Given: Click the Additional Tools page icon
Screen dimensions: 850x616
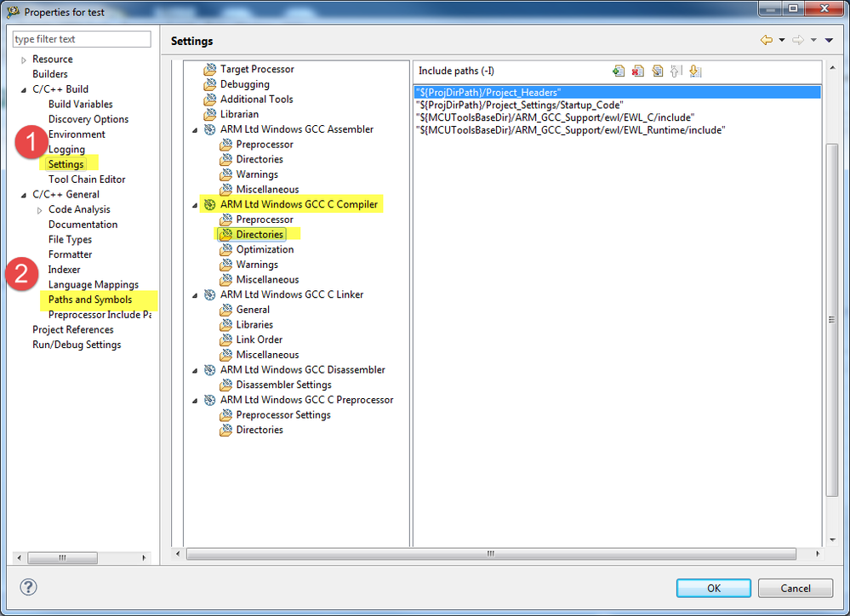Looking at the screenshot, I should tap(210, 100).
